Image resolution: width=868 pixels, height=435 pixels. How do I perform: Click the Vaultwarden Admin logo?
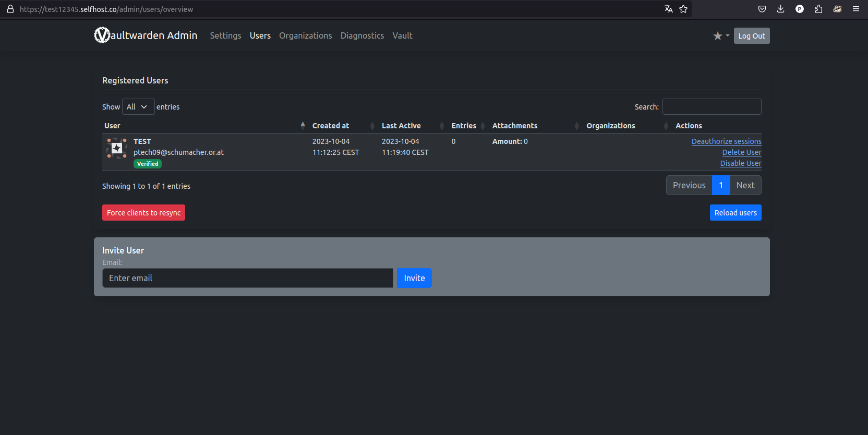[x=146, y=35]
